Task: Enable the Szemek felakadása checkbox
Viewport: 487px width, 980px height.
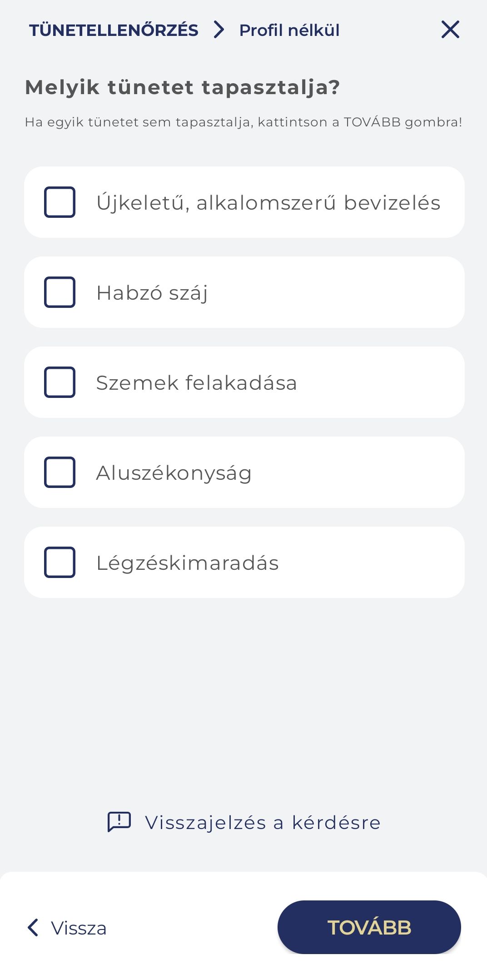Action: 60,382
